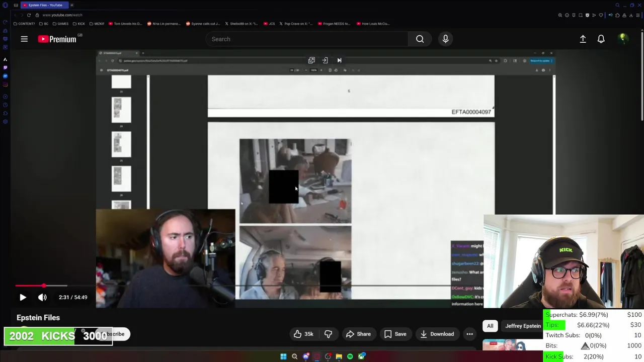This screenshot has height=362, width=644.
Task: Open browser easy setup menu icon
Action: pos(638,15)
